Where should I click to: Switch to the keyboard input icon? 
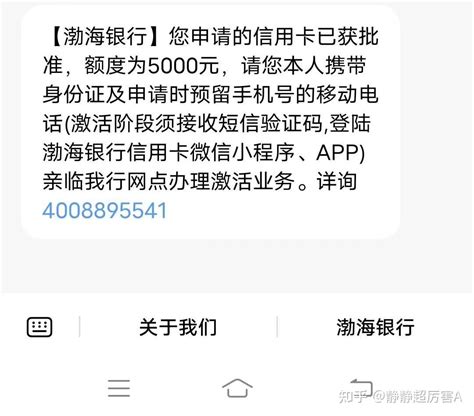point(39,327)
